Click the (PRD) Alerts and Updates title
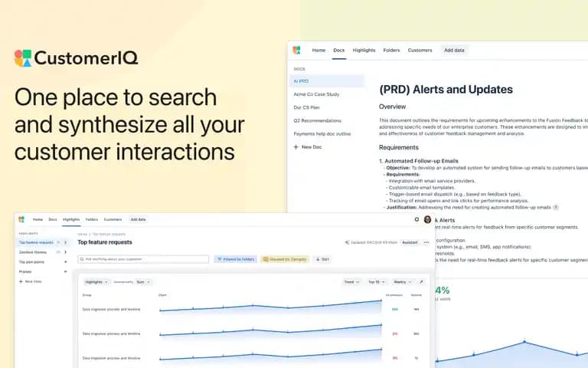 pos(446,90)
